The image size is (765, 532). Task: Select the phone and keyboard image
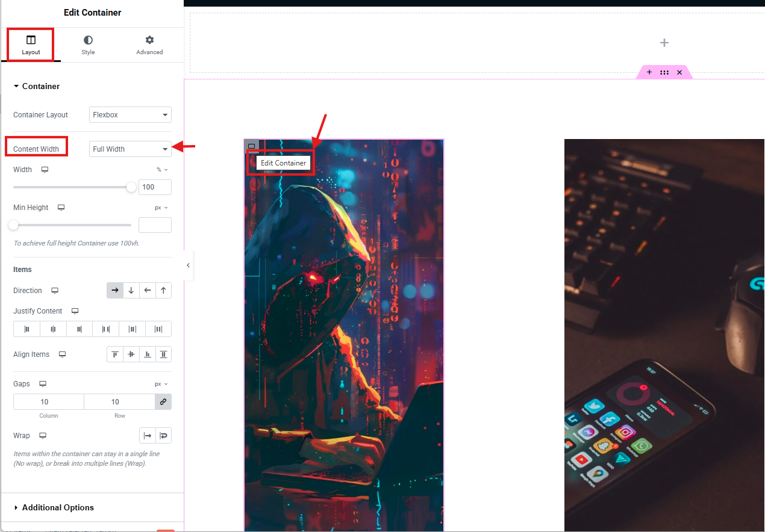[x=664, y=335]
